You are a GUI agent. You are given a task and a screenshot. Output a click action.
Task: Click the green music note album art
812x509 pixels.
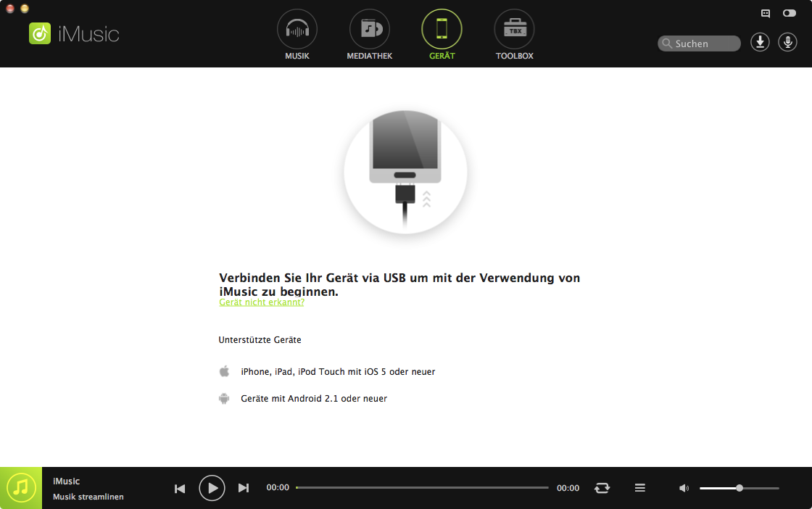21,488
